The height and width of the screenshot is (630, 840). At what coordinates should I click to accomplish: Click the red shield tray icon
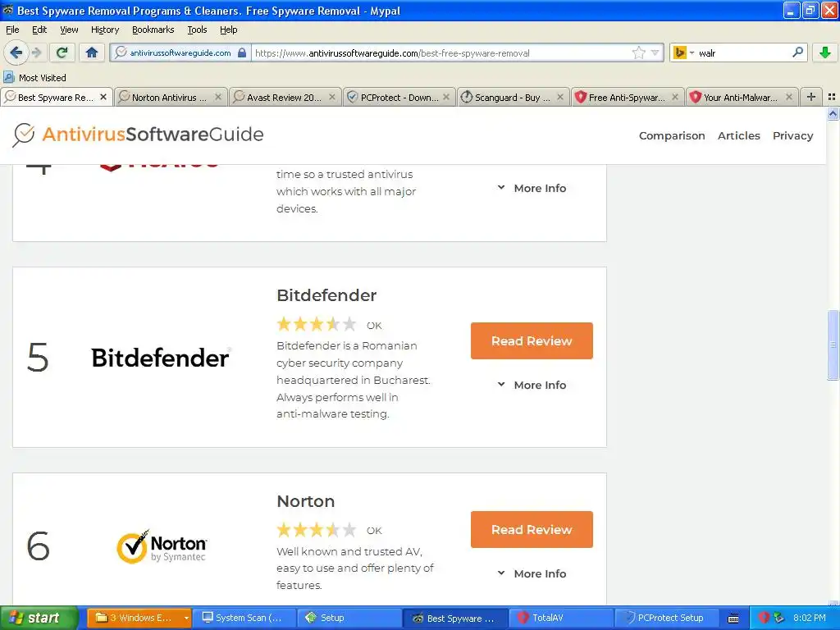click(x=764, y=618)
